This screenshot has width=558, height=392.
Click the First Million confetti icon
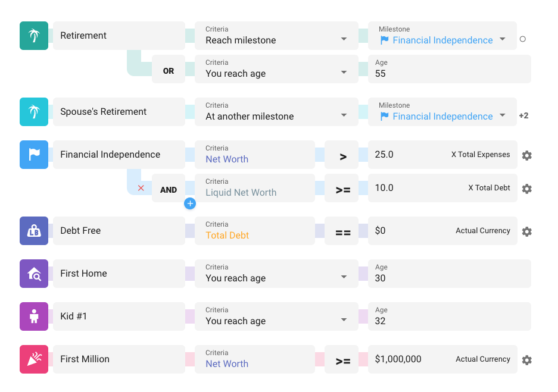34,359
